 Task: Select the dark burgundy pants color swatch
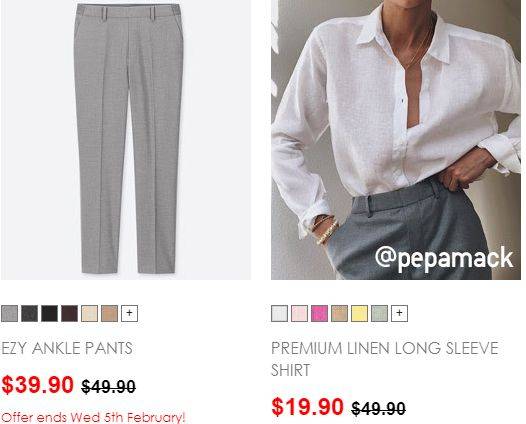[x=69, y=313]
